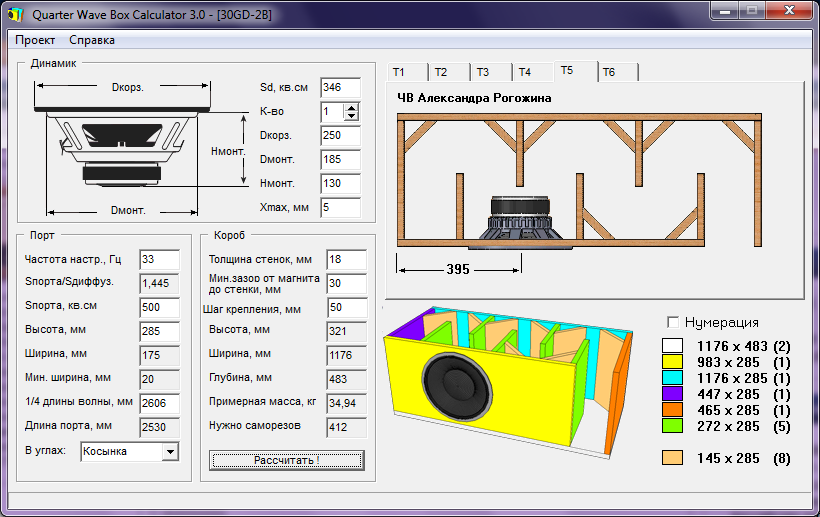Screen dimensions: 820x517
Task: Switch to the T3 tab
Action: click(x=491, y=72)
